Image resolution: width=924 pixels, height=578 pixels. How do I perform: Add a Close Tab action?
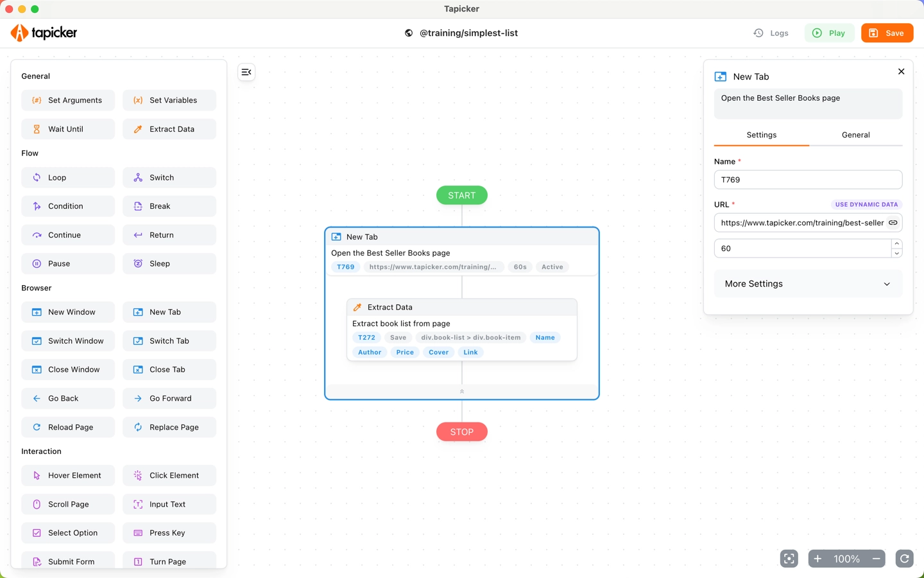point(169,369)
